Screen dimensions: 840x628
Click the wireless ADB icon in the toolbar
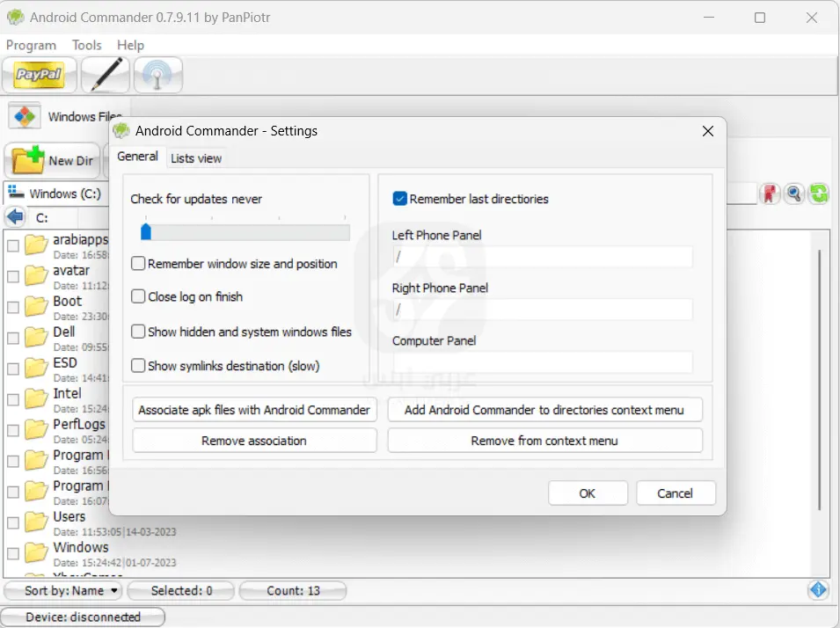(157, 76)
